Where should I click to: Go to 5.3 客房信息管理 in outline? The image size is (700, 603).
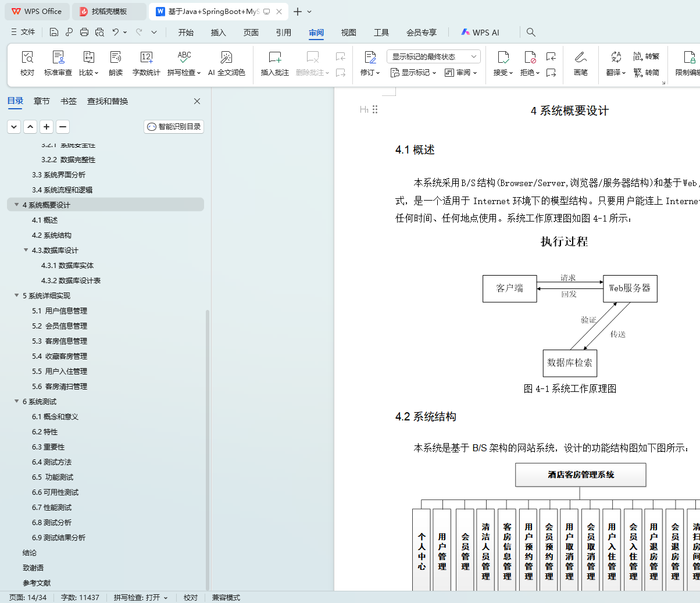tap(59, 341)
